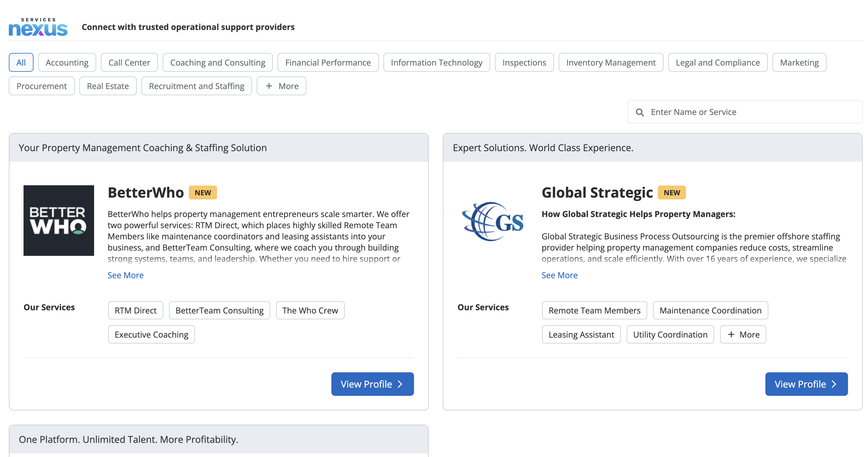
Task: Expand More categories in filter bar
Action: 281,86
